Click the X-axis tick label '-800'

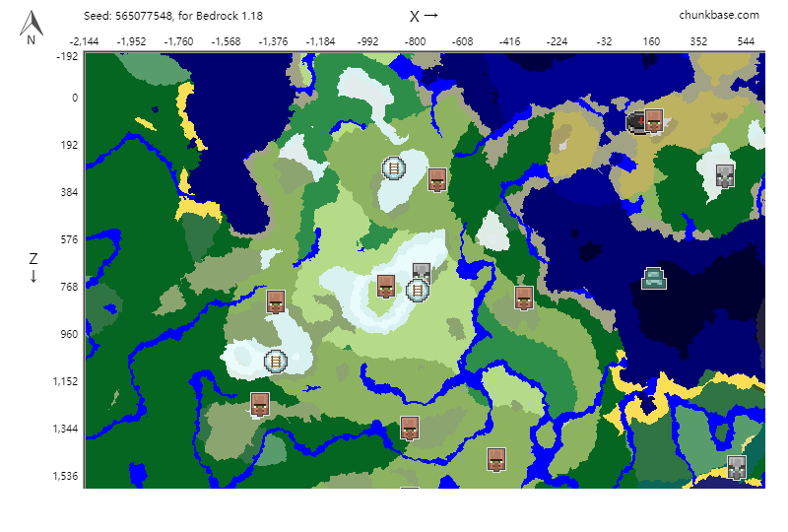click(x=415, y=41)
